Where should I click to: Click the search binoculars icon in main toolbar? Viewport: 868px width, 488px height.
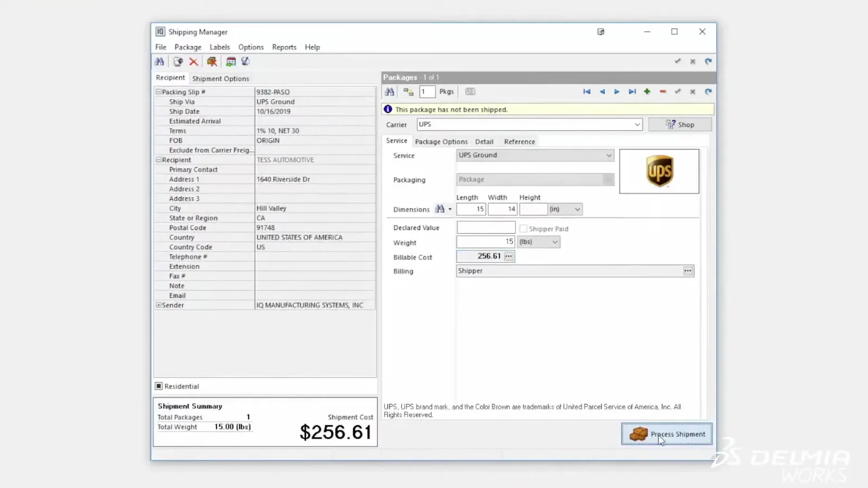coord(159,62)
